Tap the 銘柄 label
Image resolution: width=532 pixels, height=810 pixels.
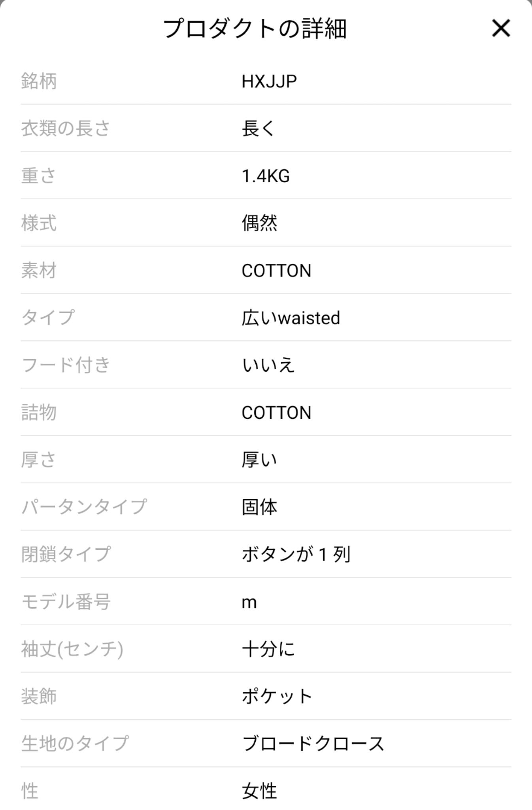point(39,81)
